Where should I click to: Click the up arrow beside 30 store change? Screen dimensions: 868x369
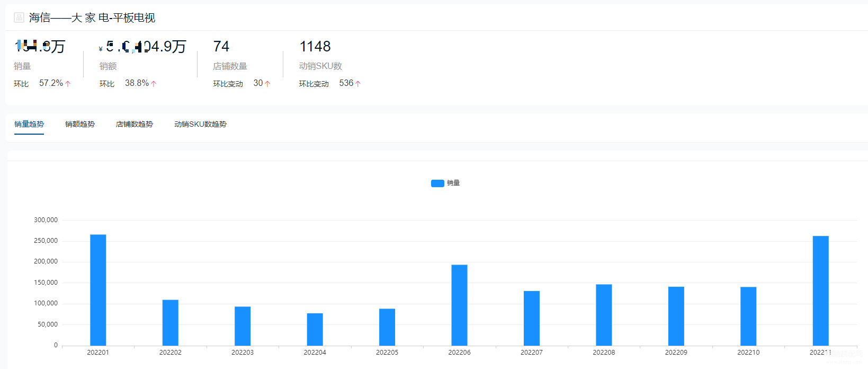click(267, 84)
